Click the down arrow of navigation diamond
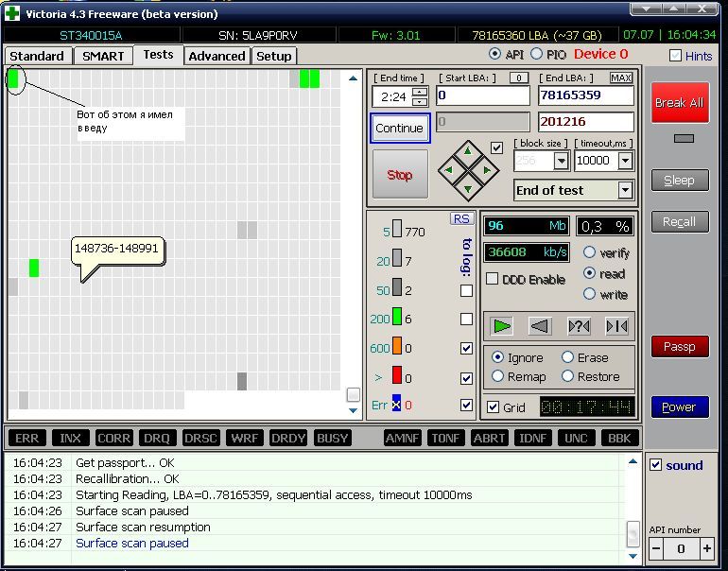728x571 pixels. [468, 189]
